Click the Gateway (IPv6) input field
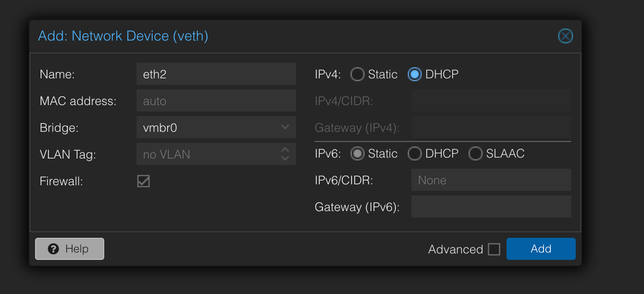 [491, 206]
